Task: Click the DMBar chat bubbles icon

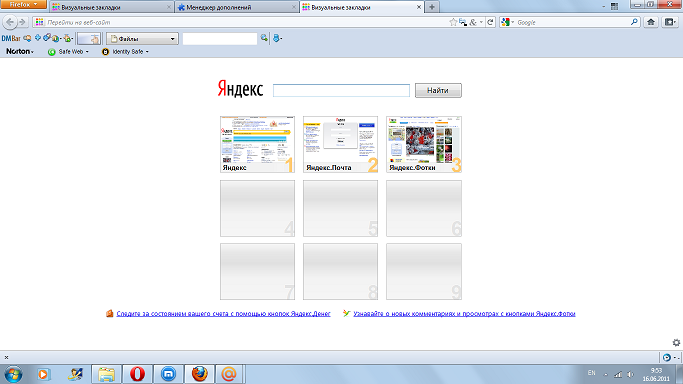Action: pyautogui.click(x=27, y=38)
